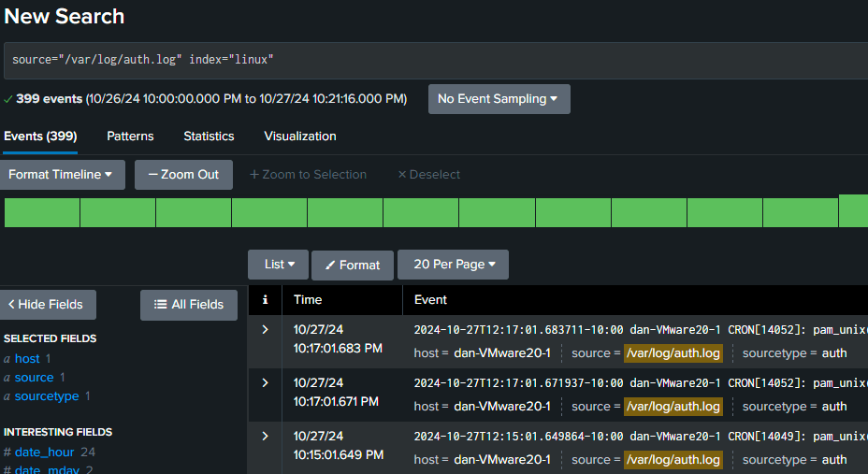Switch to the Patterns tab
Image resolution: width=868 pixels, height=474 pixels.
[x=130, y=136]
